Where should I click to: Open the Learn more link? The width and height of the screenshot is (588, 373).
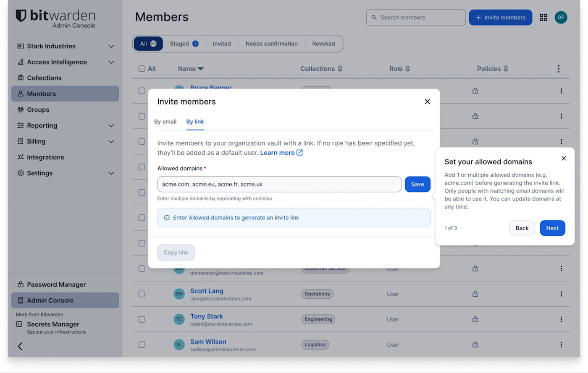(x=281, y=153)
